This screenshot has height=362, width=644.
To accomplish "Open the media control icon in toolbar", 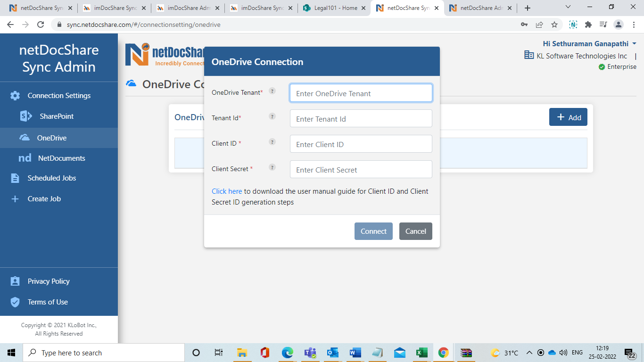I will tap(603, 25).
